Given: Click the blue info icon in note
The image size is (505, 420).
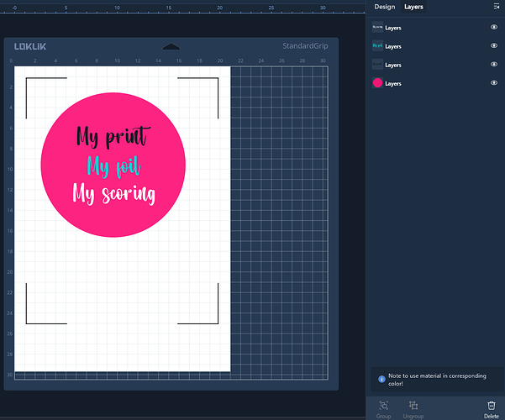Looking at the screenshot, I should (381, 379).
